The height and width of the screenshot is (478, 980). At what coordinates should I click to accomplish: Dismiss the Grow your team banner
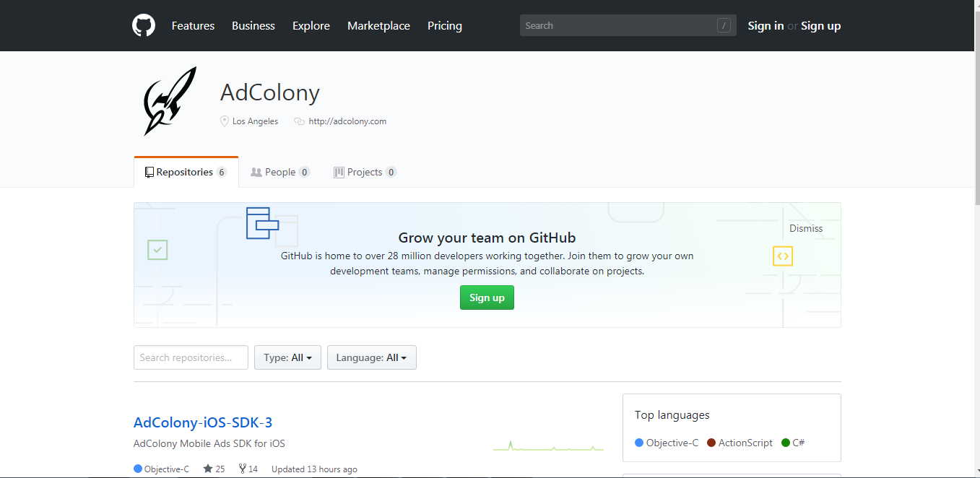[x=805, y=227]
